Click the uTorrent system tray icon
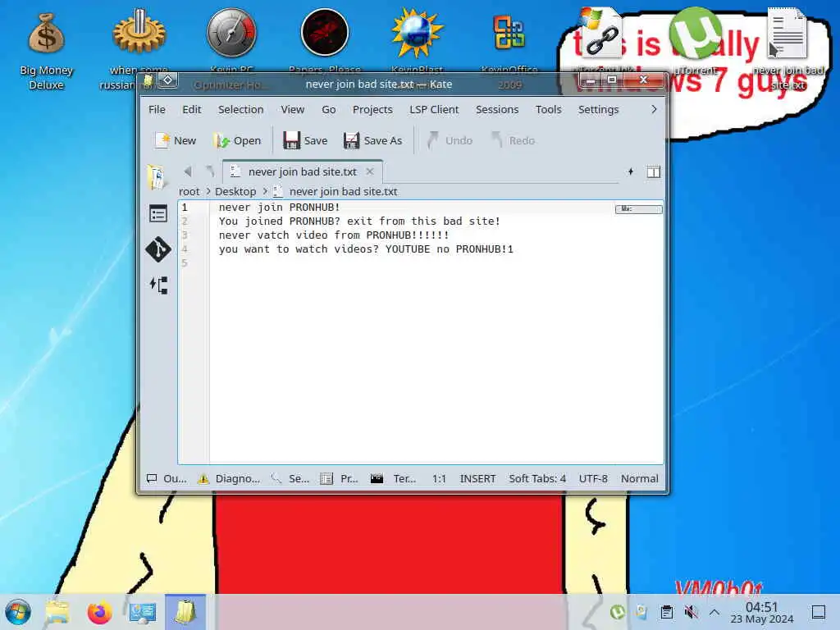This screenshot has height=630, width=840. [x=618, y=612]
